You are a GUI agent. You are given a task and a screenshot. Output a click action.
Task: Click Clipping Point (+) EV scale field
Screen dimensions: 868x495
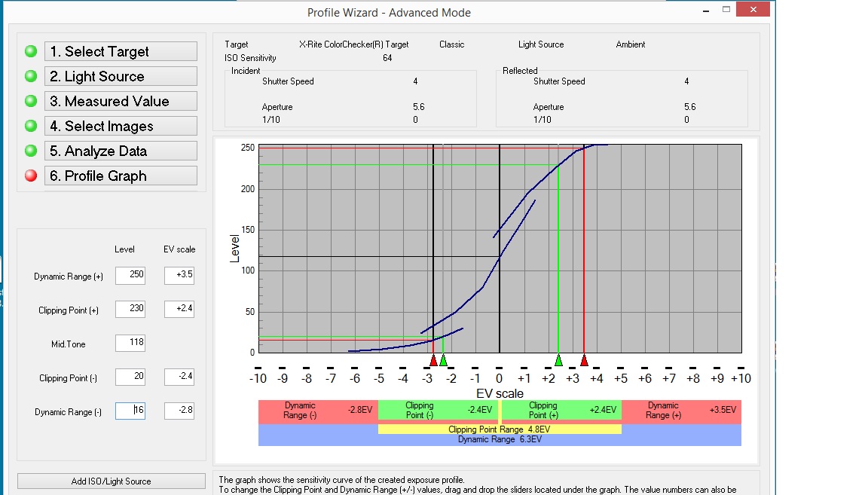tap(179, 309)
